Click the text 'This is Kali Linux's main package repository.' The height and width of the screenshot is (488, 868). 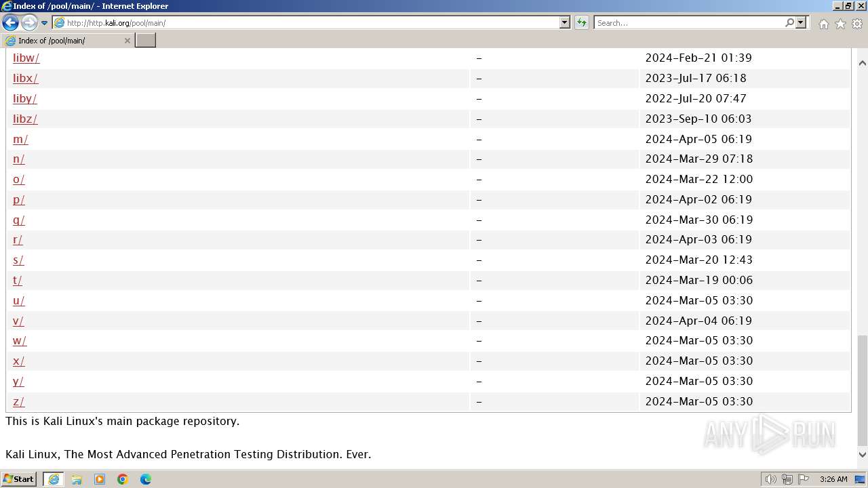pyautogui.click(x=123, y=421)
